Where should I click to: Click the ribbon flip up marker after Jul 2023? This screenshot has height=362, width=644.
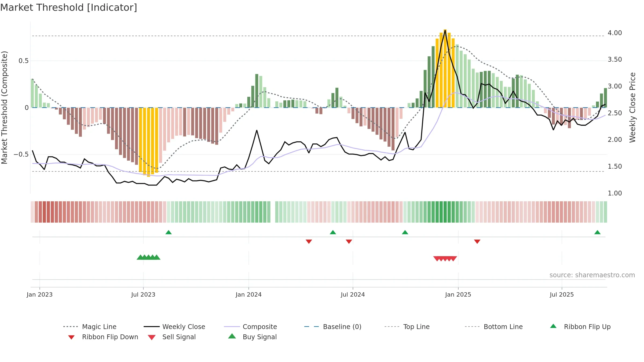tap(169, 232)
